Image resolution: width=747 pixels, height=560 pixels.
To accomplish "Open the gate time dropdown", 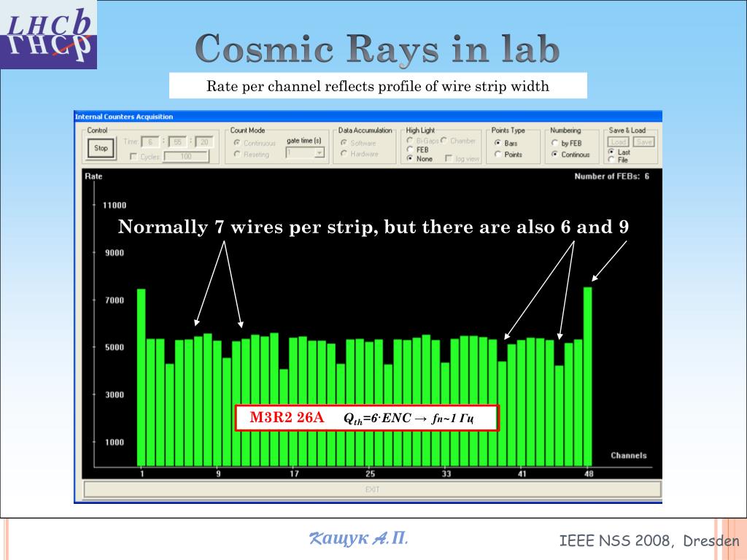I will 320,153.
